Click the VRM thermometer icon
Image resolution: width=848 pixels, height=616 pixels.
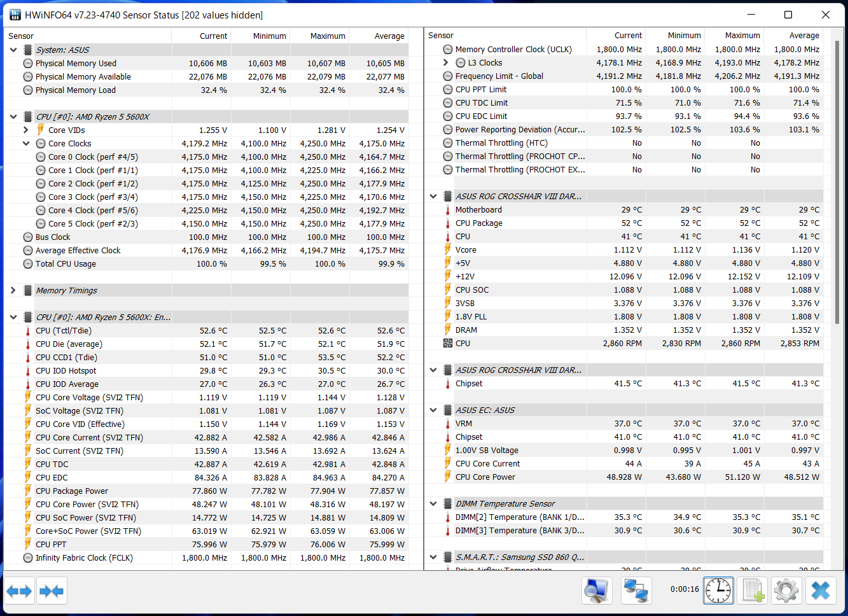coord(447,424)
